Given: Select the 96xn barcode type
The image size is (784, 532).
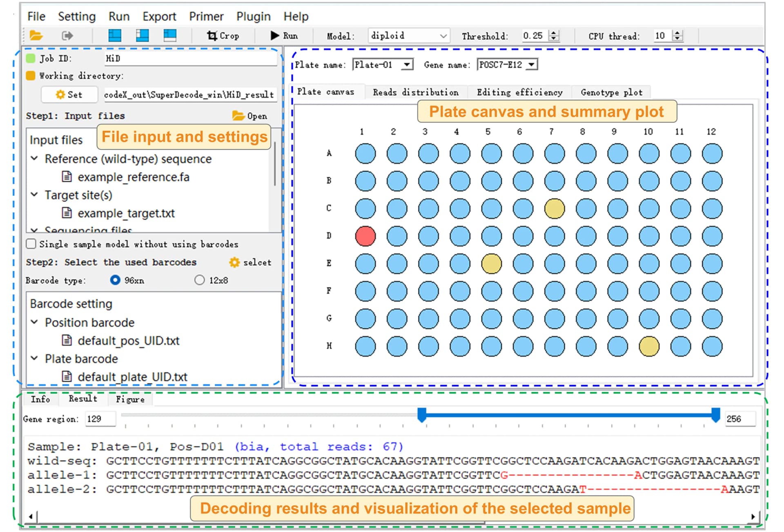Looking at the screenshot, I should 115,280.
